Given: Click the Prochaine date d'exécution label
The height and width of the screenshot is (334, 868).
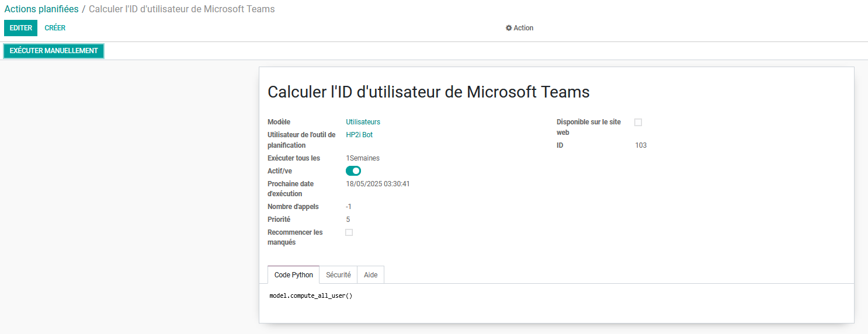Looking at the screenshot, I should coord(290,189).
